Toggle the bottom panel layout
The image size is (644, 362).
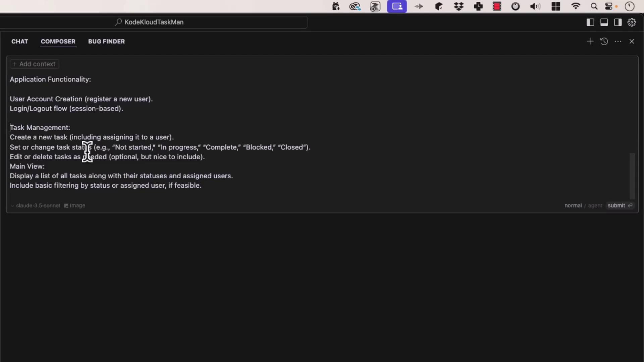coord(604,22)
